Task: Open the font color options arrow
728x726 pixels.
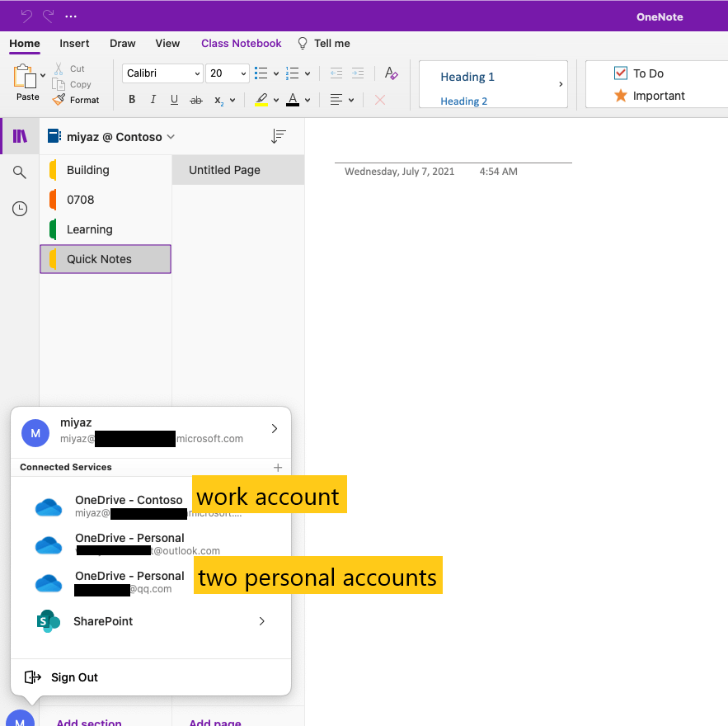Action: pos(308,100)
